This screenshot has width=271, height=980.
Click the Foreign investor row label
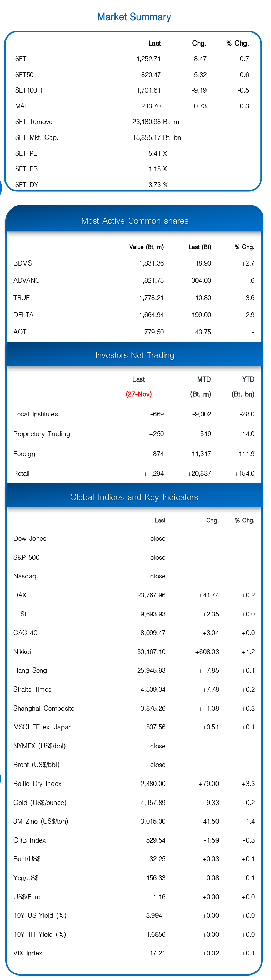coord(24,454)
